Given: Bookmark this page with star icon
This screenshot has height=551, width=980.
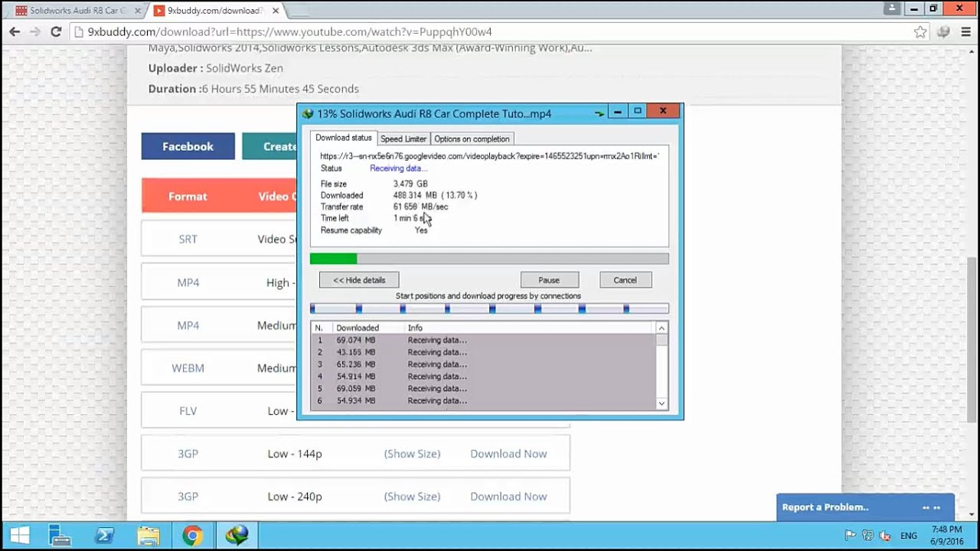Looking at the screenshot, I should tap(920, 32).
